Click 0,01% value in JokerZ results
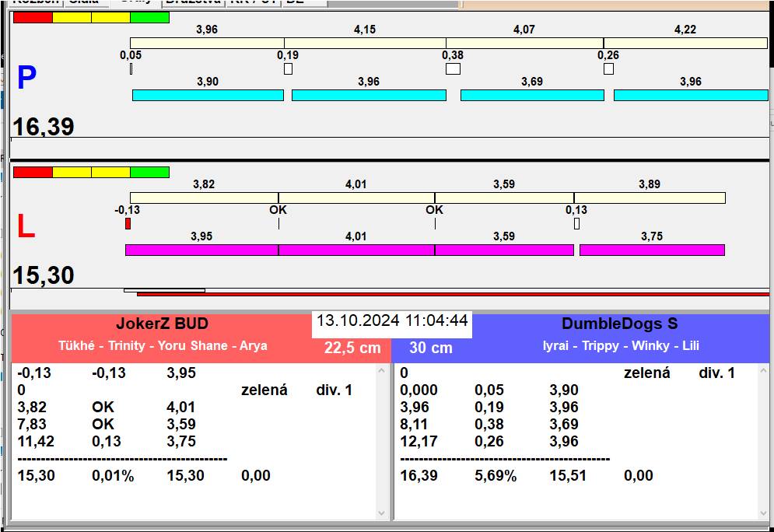This screenshot has width=774, height=532. point(113,476)
